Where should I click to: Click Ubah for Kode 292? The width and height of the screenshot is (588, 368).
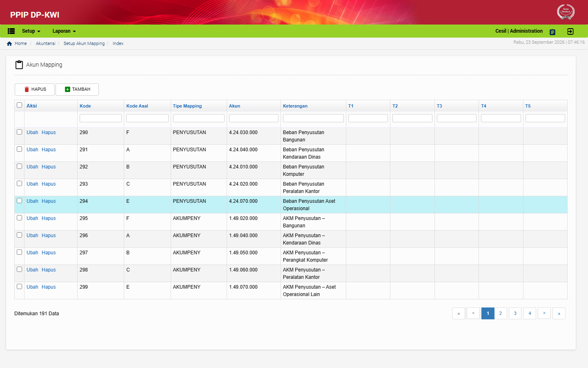pyautogui.click(x=32, y=167)
